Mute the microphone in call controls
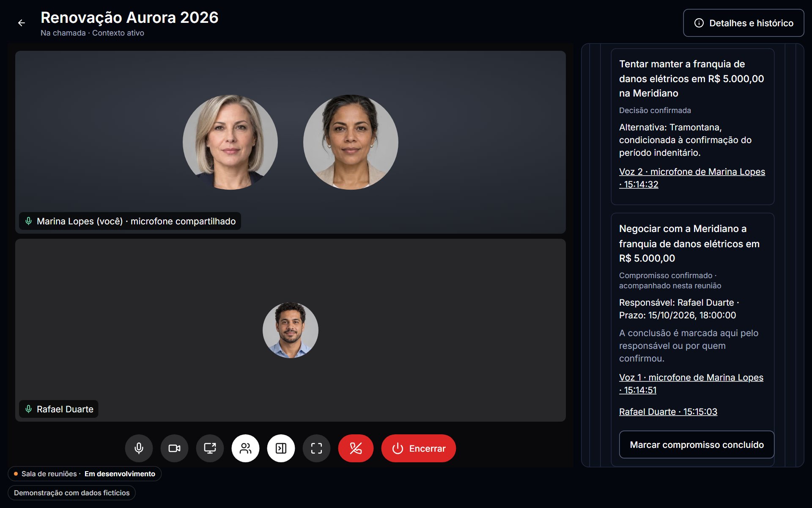 139,448
